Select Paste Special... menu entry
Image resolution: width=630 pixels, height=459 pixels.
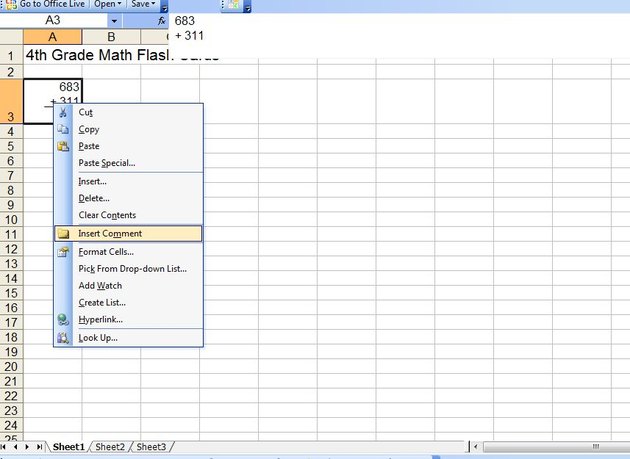[x=128, y=163]
